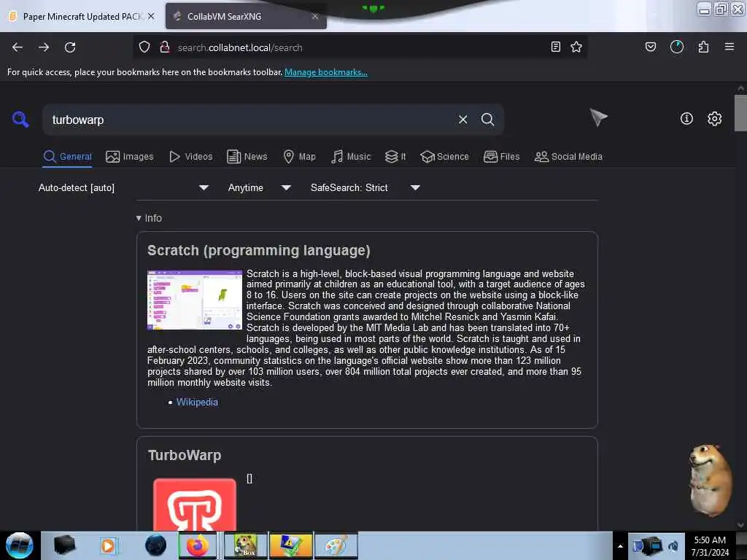Click the Scratch (programming language) heading
Image resolution: width=747 pixels, height=560 pixels.
click(x=259, y=251)
